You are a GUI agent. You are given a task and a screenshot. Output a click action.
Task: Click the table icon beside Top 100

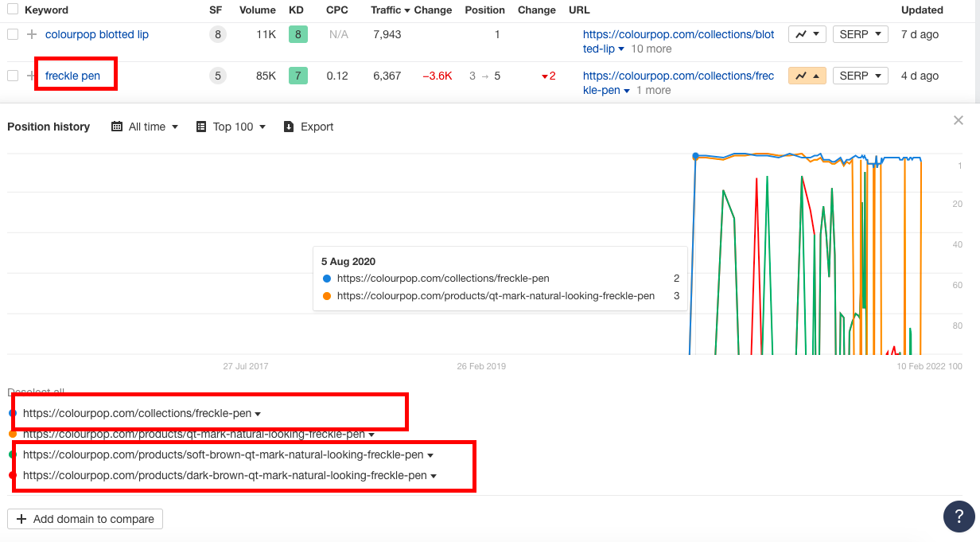click(201, 127)
